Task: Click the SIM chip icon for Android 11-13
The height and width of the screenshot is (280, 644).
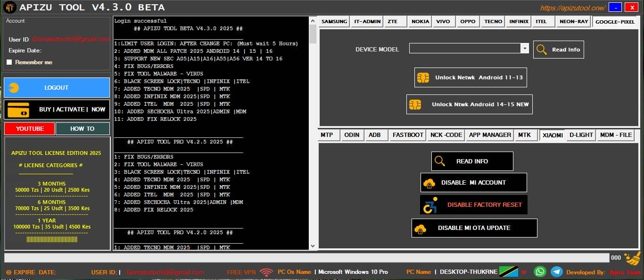Action: [x=423, y=77]
